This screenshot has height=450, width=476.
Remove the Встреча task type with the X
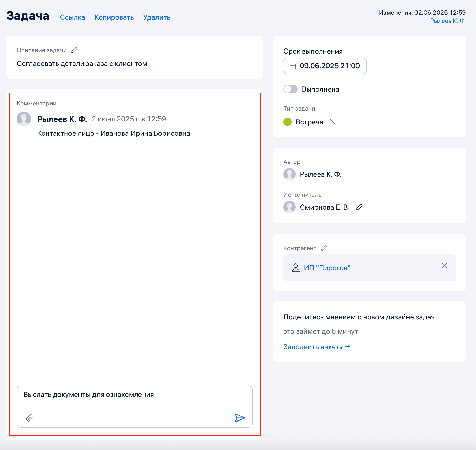[333, 122]
